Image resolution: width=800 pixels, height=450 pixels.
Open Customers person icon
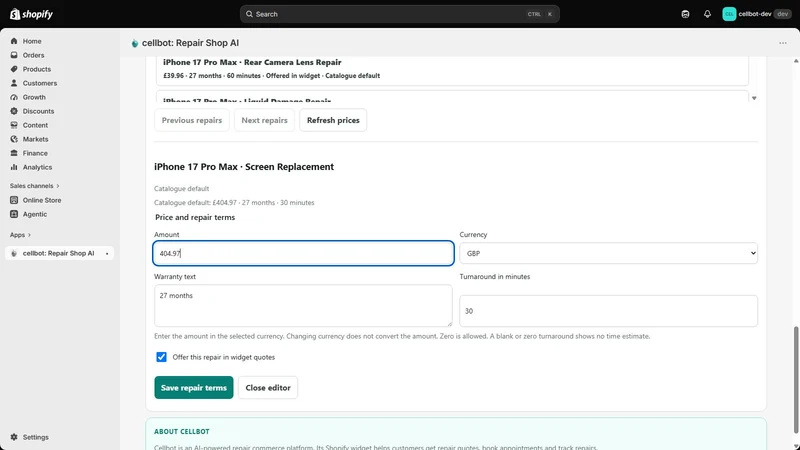click(x=14, y=83)
